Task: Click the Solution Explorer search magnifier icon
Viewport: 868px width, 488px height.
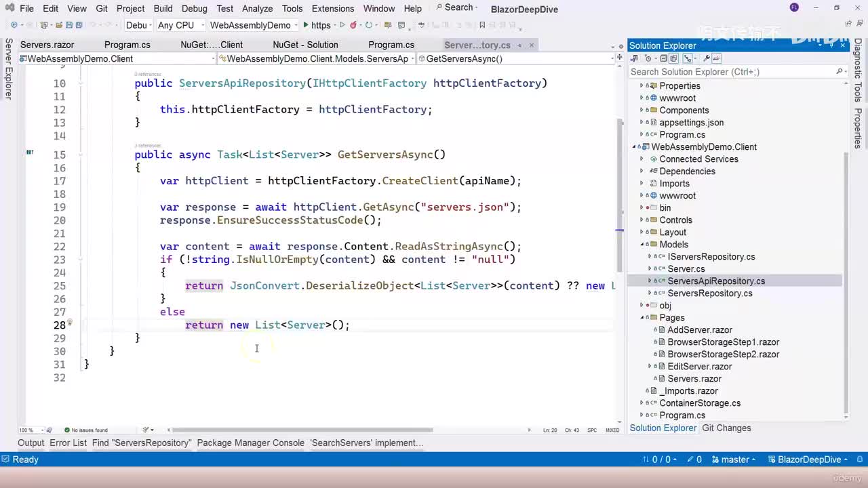Action: click(839, 72)
